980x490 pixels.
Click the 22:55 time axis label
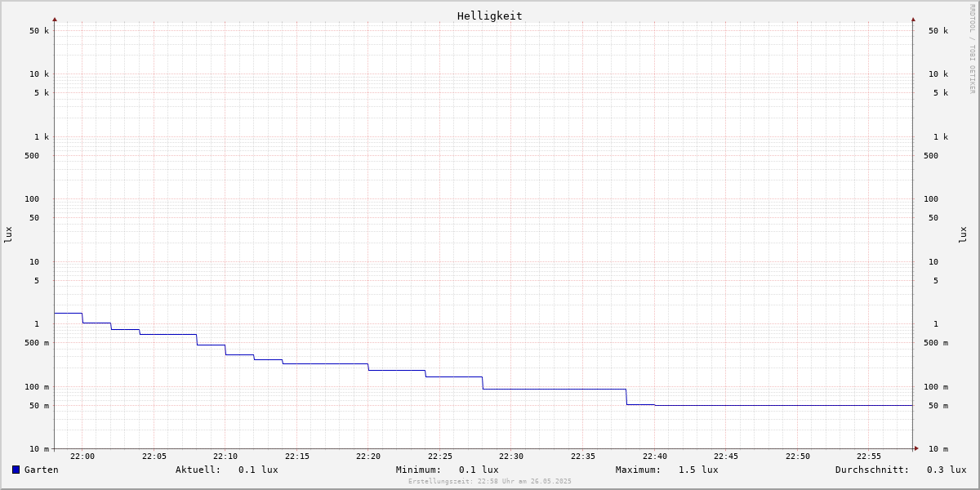[869, 457]
